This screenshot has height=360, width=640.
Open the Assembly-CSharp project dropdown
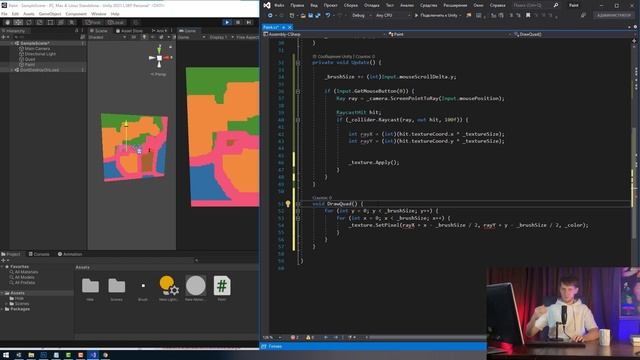325,34
